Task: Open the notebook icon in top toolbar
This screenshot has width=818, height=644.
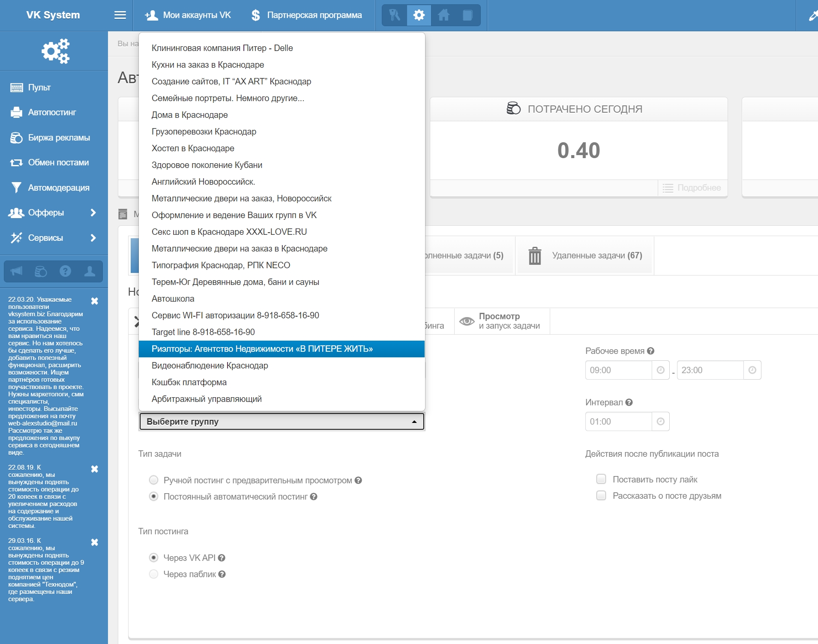Action: pos(467,15)
